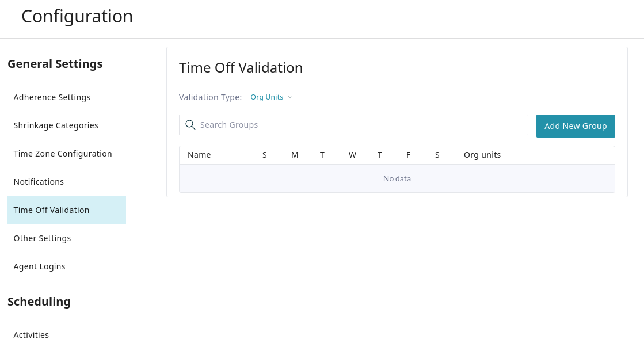This screenshot has height=358, width=644.
Task: Click the Add New Group button
Action: point(576,126)
